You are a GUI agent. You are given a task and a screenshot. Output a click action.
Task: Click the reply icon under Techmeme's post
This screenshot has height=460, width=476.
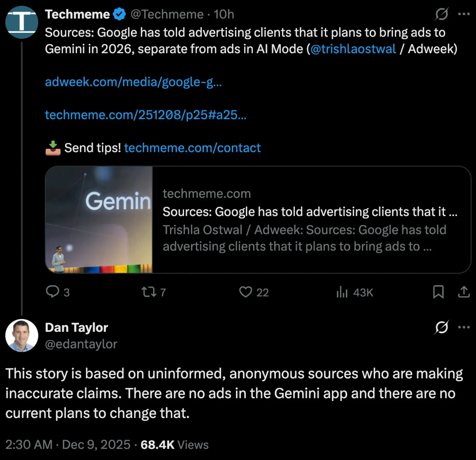(52, 292)
